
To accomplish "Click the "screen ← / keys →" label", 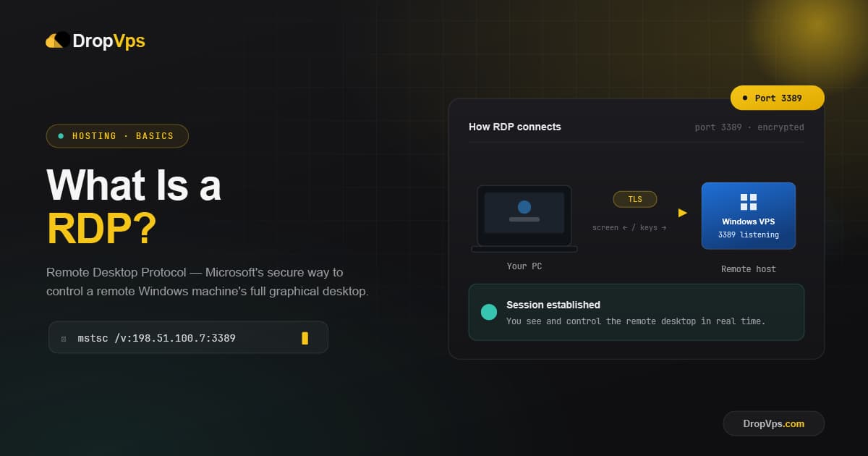I will [629, 227].
